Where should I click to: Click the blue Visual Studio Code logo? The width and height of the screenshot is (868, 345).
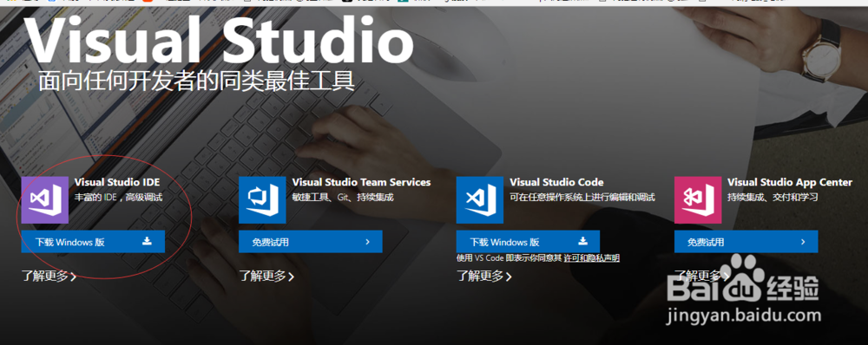click(x=480, y=200)
